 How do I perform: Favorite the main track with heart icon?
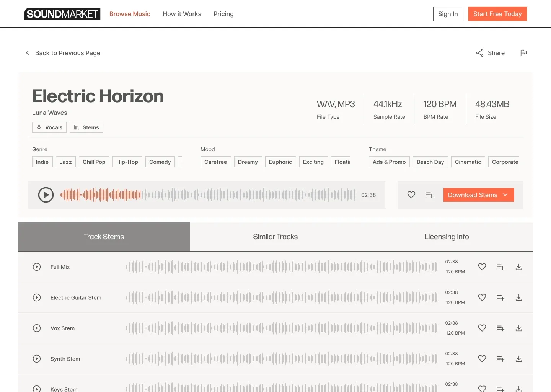click(x=411, y=195)
